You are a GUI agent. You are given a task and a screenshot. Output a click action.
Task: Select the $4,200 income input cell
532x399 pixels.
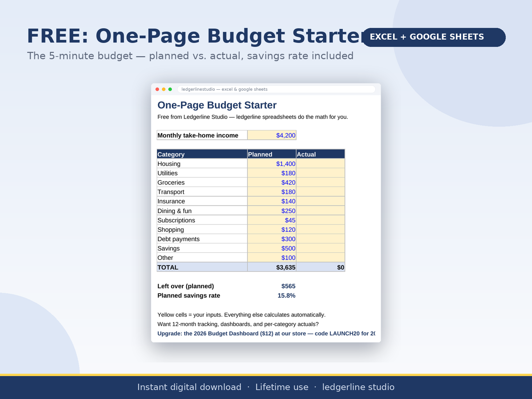click(272, 135)
